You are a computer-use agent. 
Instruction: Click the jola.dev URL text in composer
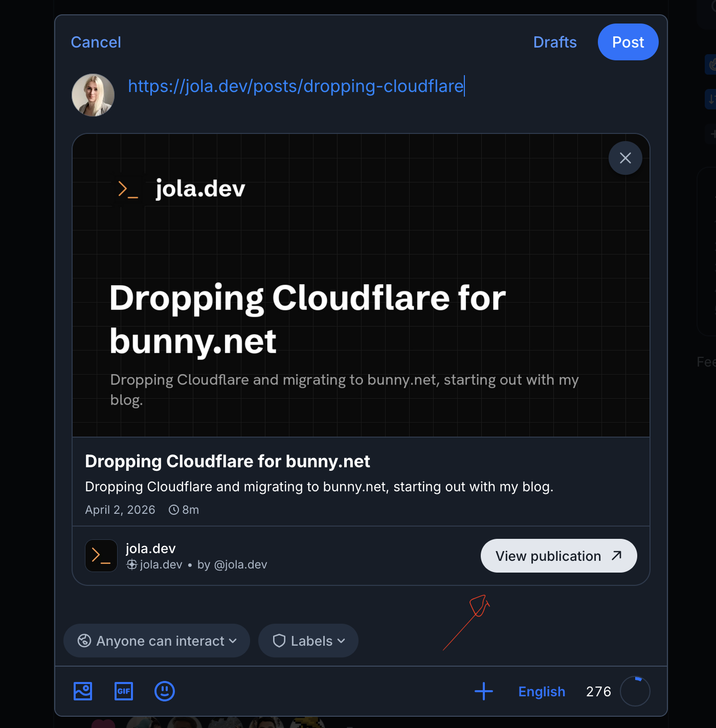click(296, 86)
